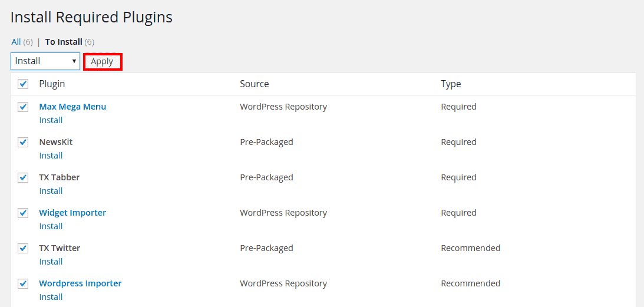Open the Install bulk actions dropdown
Image resolution: width=644 pixels, height=307 pixels.
pyautogui.click(x=45, y=61)
